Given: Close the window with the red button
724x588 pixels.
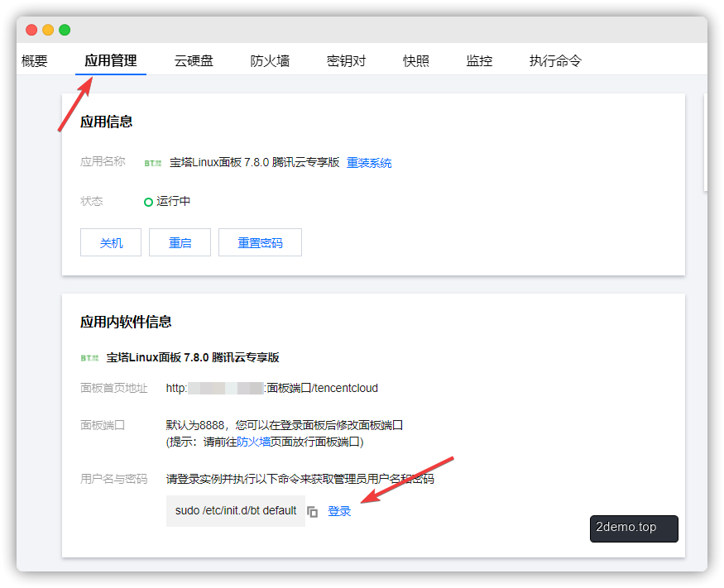Looking at the screenshot, I should pos(31,30).
